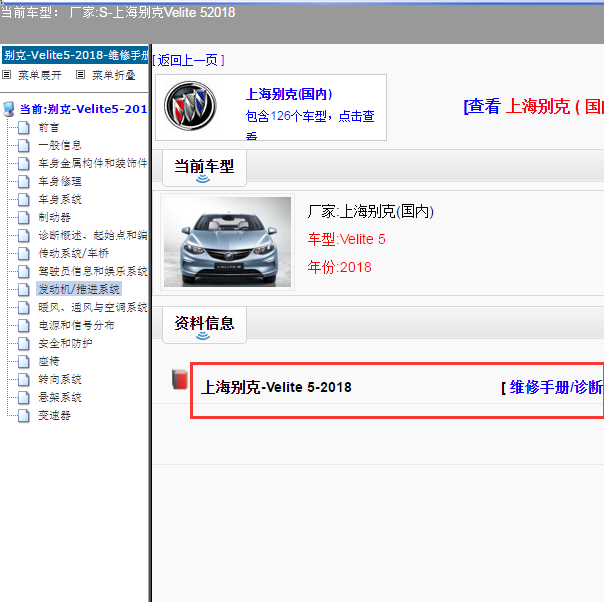Click the blue Velite 5 car thumbnail
Viewport: 604px width, 602px height.
point(227,241)
